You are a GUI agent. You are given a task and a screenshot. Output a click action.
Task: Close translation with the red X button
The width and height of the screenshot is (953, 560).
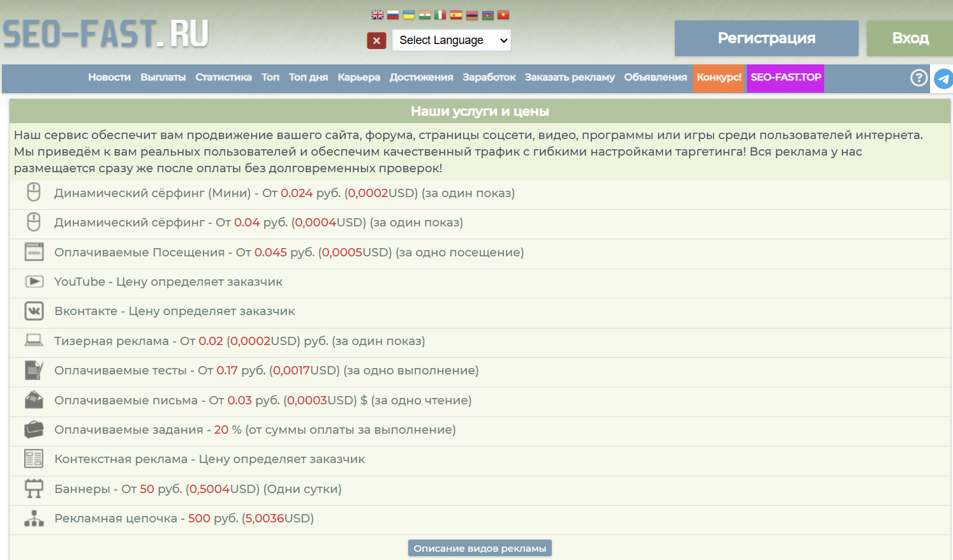pos(376,40)
